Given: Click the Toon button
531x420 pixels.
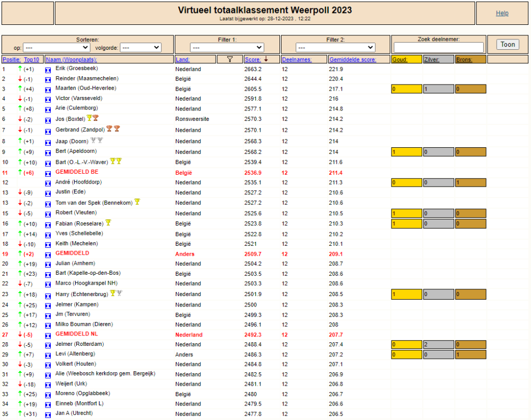Looking at the screenshot, I should pyautogui.click(x=508, y=45).
